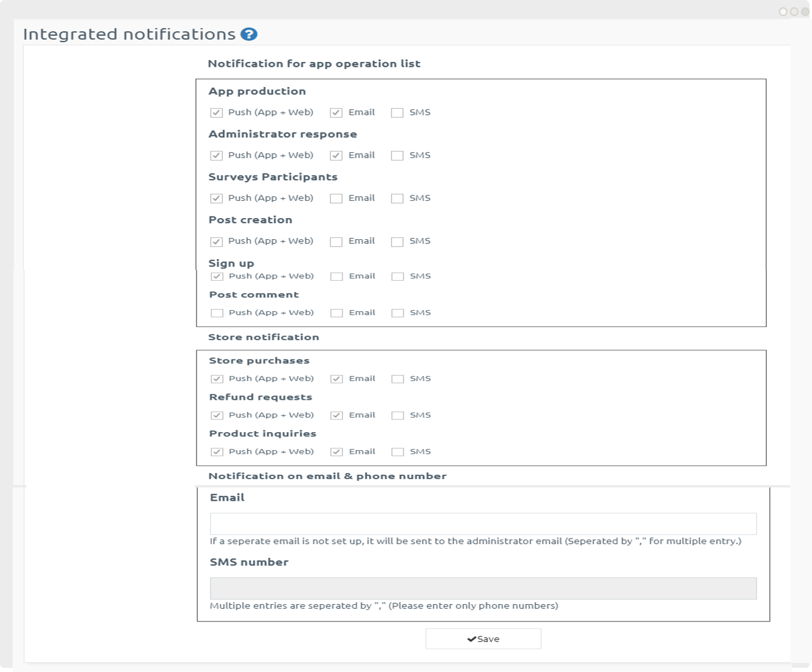The width and height of the screenshot is (812, 672).
Task: Enable Push for Post comment
Action: coord(217,313)
